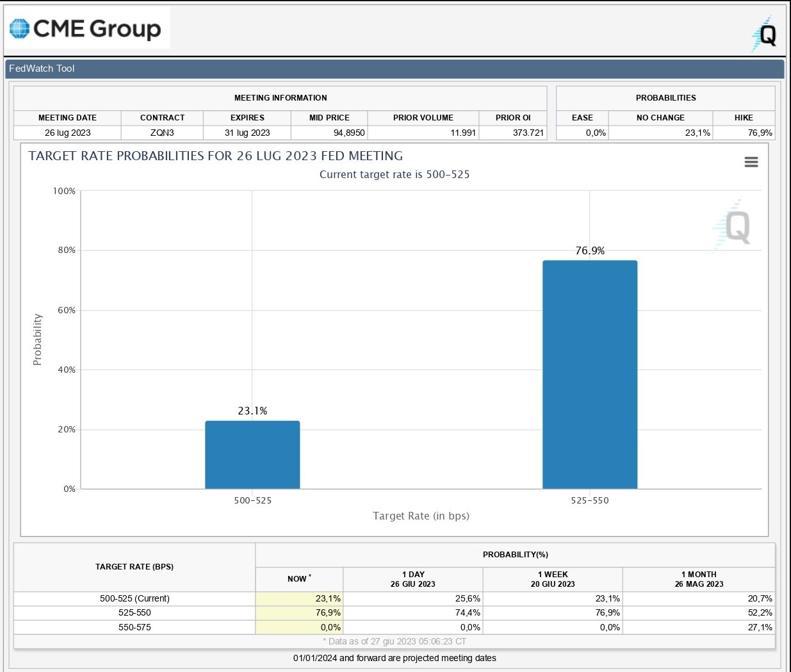Click the chart title for 26 LUG 2023

pos(216,156)
